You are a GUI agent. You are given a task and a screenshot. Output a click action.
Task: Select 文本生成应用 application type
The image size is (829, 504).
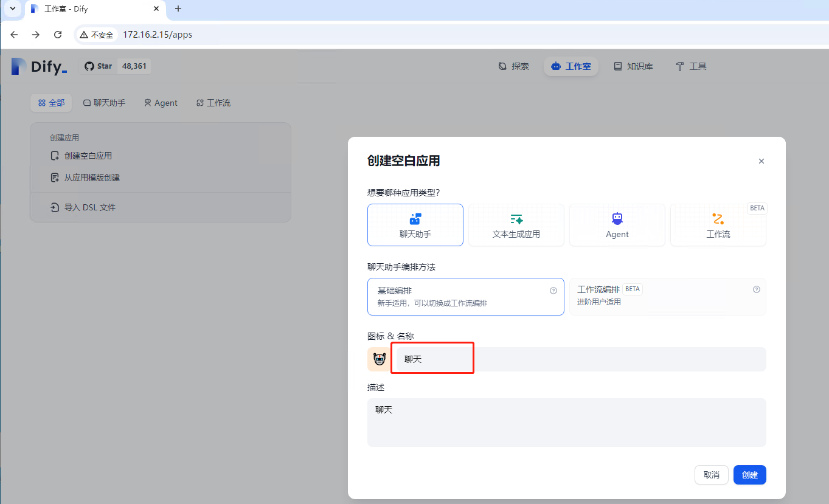[x=516, y=225]
